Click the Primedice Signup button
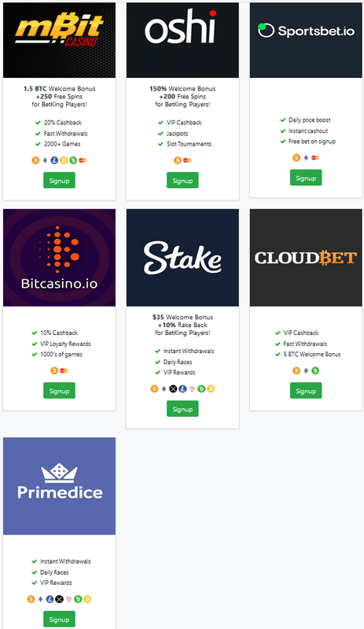Screen dimensions: 364x629 (x=59, y=619)
